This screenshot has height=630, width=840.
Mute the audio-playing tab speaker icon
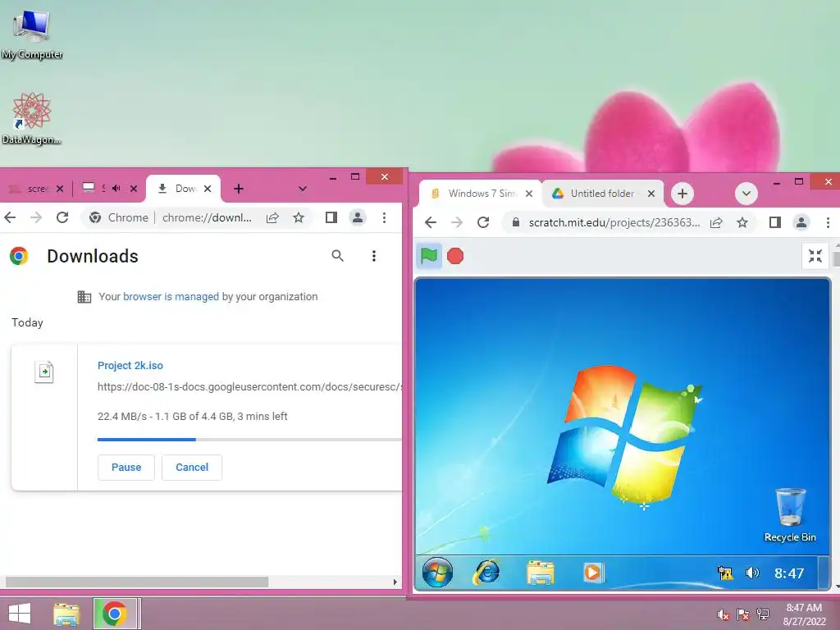[116, 188]
